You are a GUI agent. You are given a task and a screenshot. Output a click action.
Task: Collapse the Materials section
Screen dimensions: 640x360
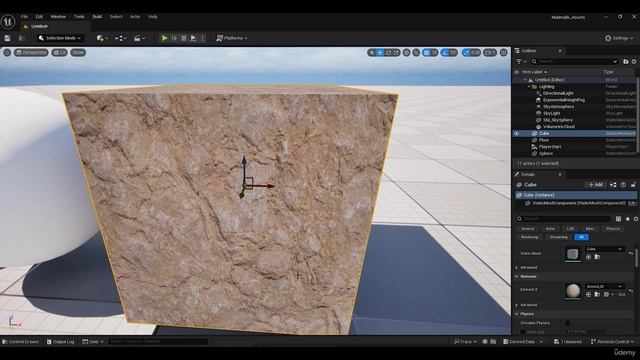pos(516,277)
